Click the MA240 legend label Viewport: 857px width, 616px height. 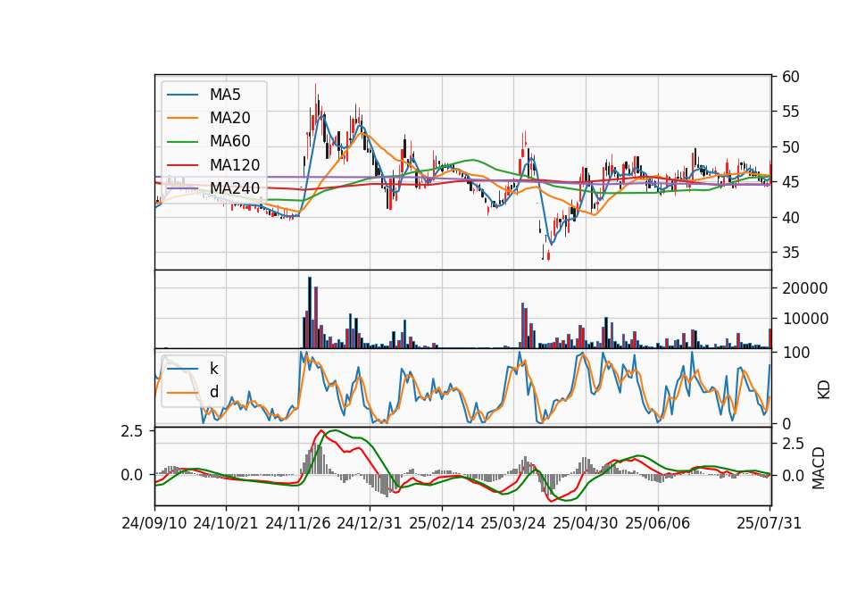click(235, 188)
